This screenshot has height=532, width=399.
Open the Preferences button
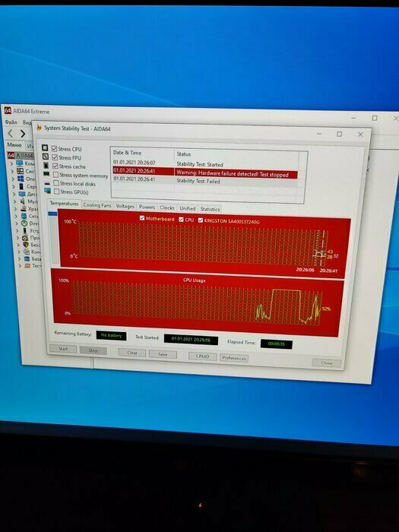coord(234,358)
